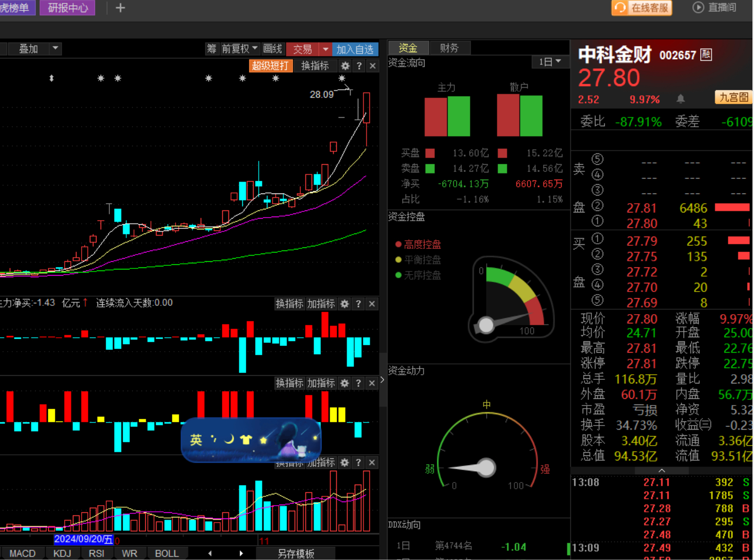Open the 九宫图 view

click(x=733, y=98)
